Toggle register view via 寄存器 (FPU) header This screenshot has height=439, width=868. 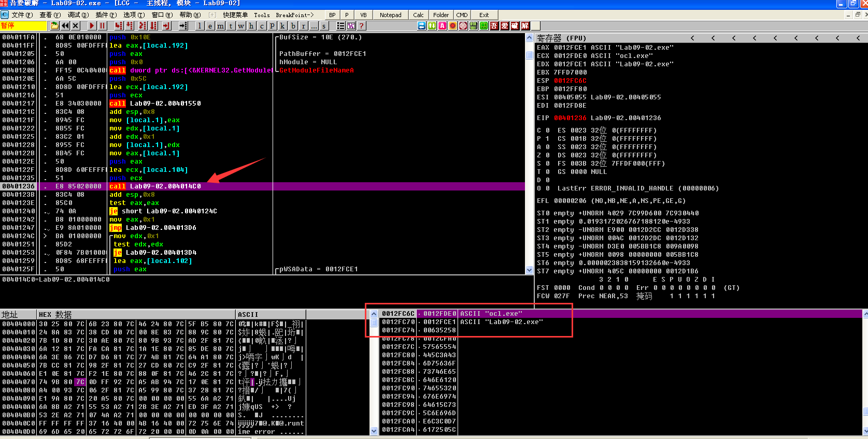561,38
